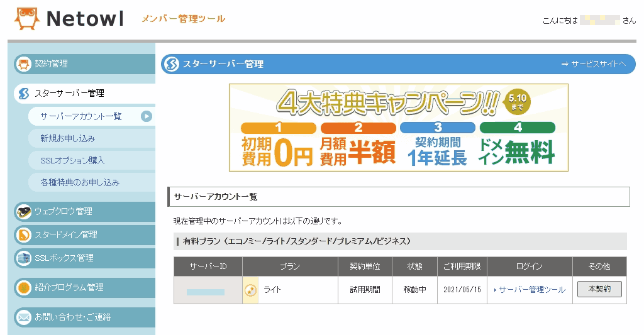Click the メンバー管理ツール header text
This screenshot has width=644, height=335.
(183, 19)
